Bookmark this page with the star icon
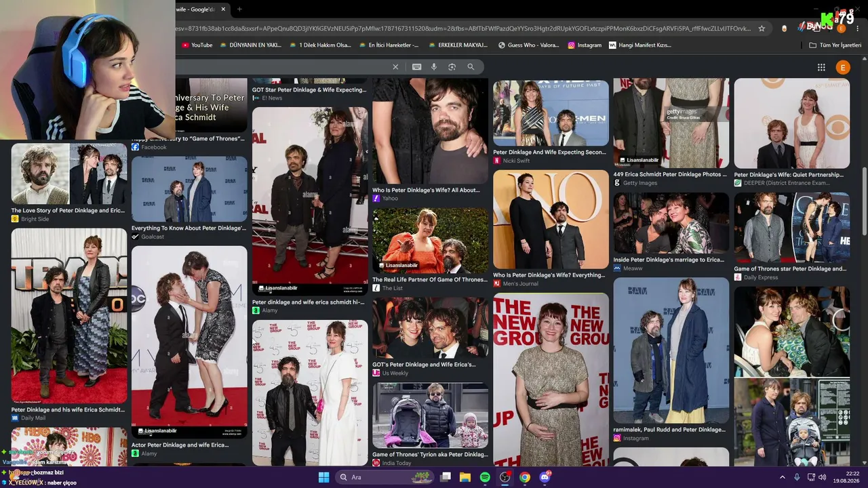Image resolution: width=868 pixels, height=488 pixels. pyautogui.click(x=762, y=28)
